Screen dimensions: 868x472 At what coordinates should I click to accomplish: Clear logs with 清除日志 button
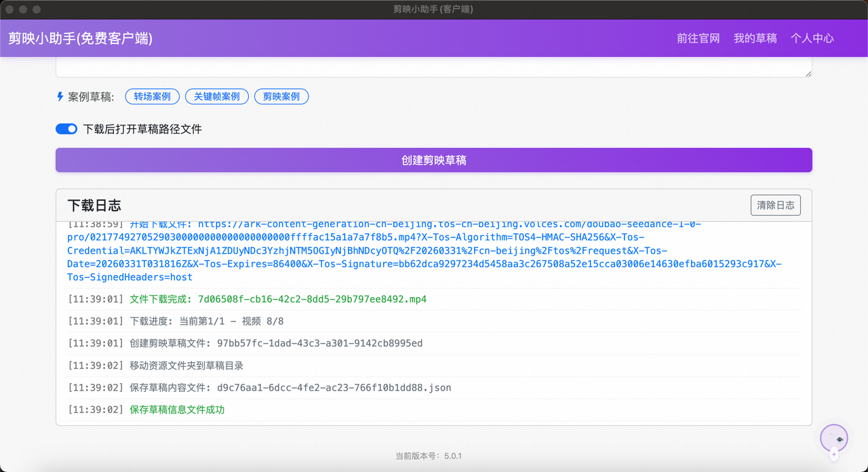click(x=775, y=205)
